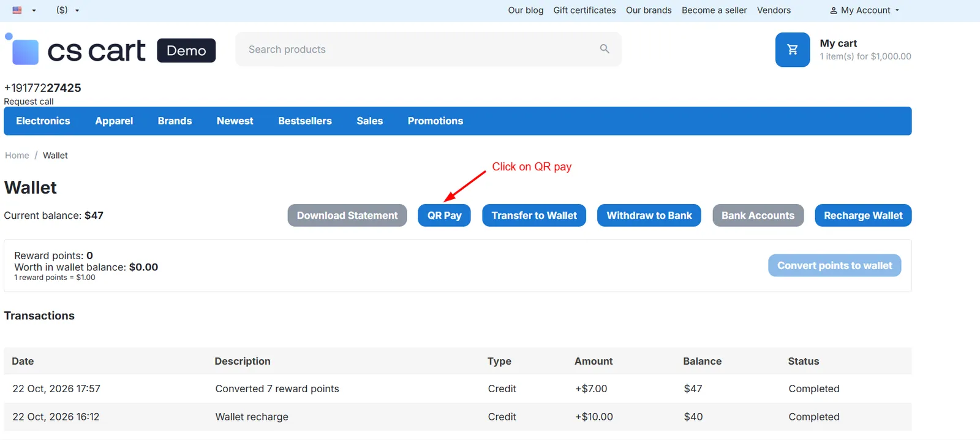Viewport: 980px width, 440px height.
Task: Open Bank Accounts
Action: pos(758,215)
